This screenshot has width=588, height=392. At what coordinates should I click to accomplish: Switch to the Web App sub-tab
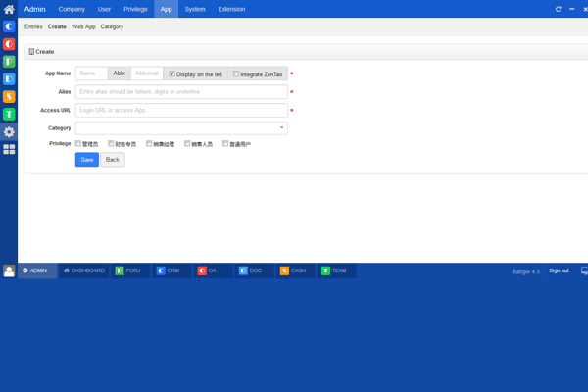(83, 26)
